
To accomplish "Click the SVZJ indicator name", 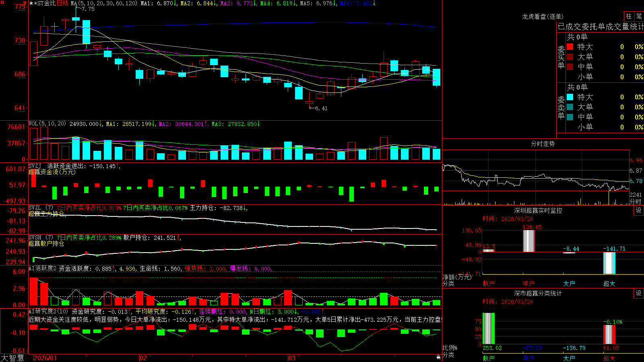I will coord(35,166).
